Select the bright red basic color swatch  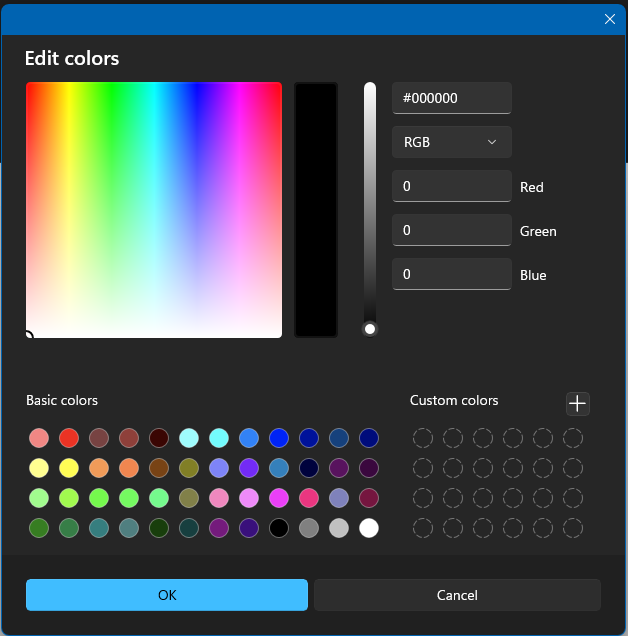(x=69, y=438)
